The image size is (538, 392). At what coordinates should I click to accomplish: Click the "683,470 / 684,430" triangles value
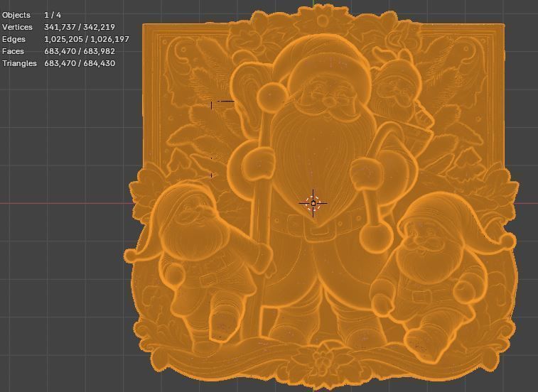[80, 63]
